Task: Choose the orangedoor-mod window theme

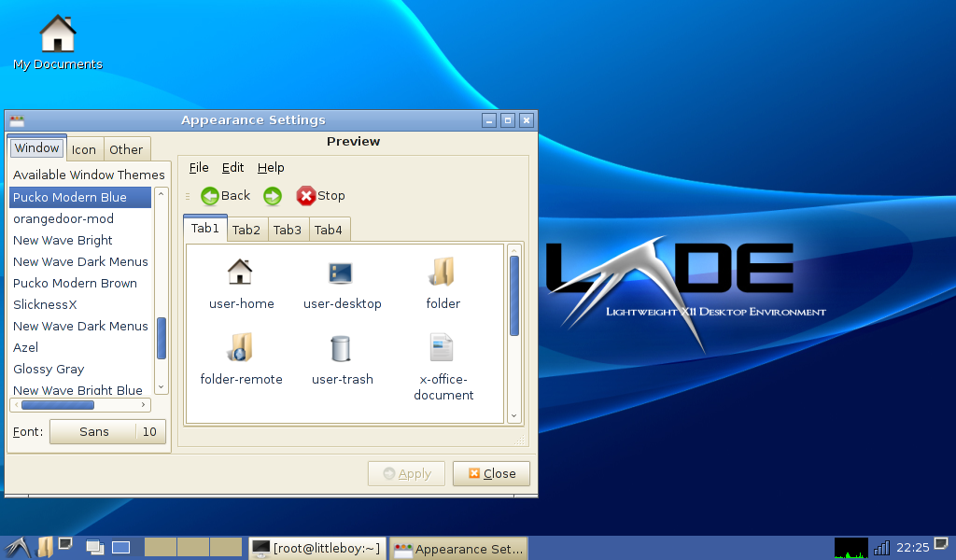Action: point(63,219)
